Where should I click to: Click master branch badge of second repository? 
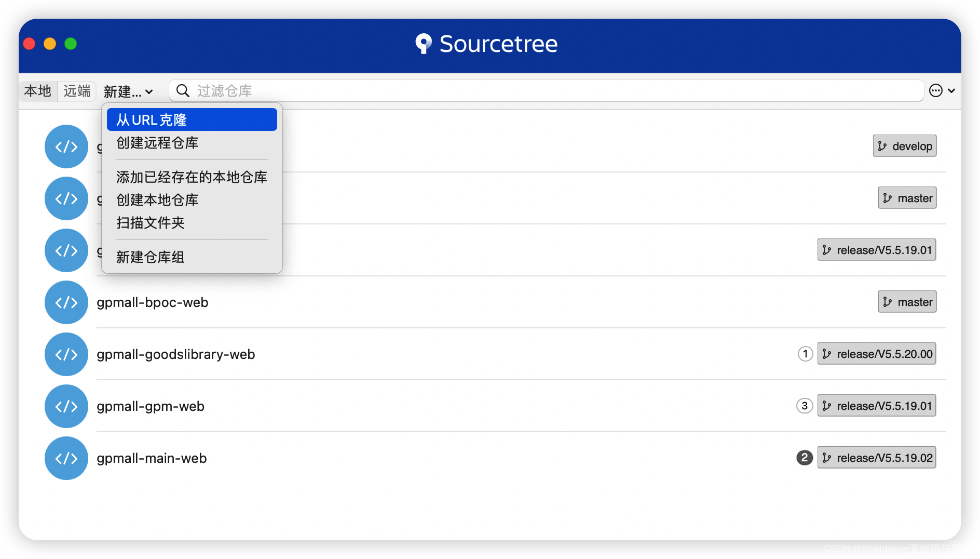907,198
